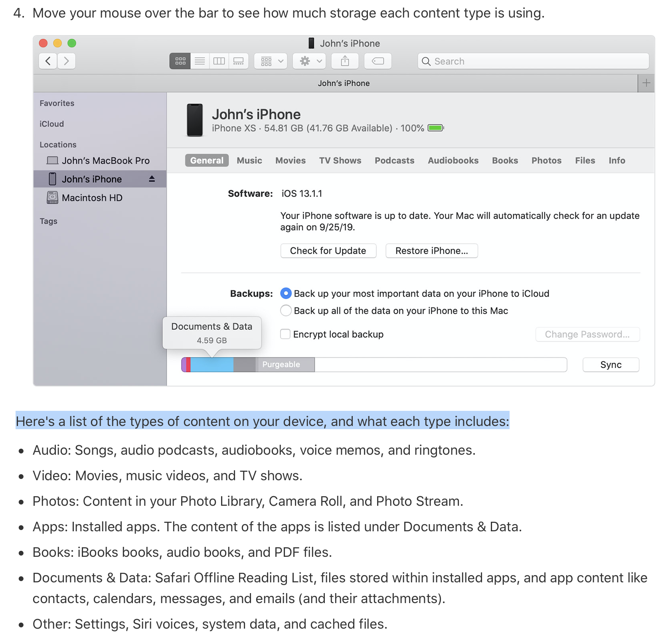Open the Movies tab
Viewport: 672px width, 635px height.
click(x=291, y=160)
